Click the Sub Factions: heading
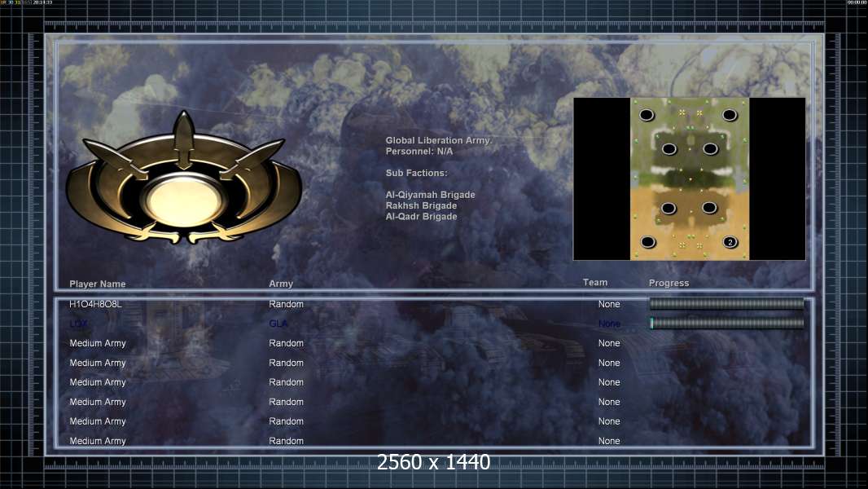 click(416, 173)
